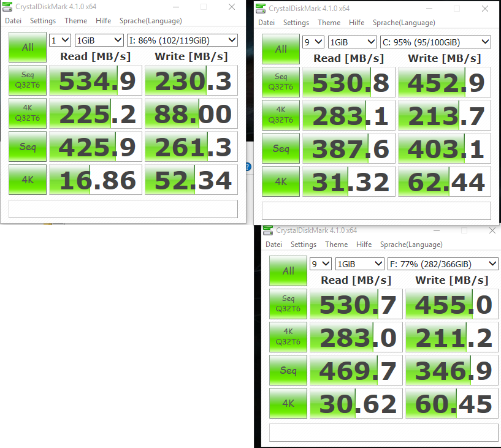Open Settings menu in F: drive window
This screenshot has width=501, height=448.
[x=303, y=245]
